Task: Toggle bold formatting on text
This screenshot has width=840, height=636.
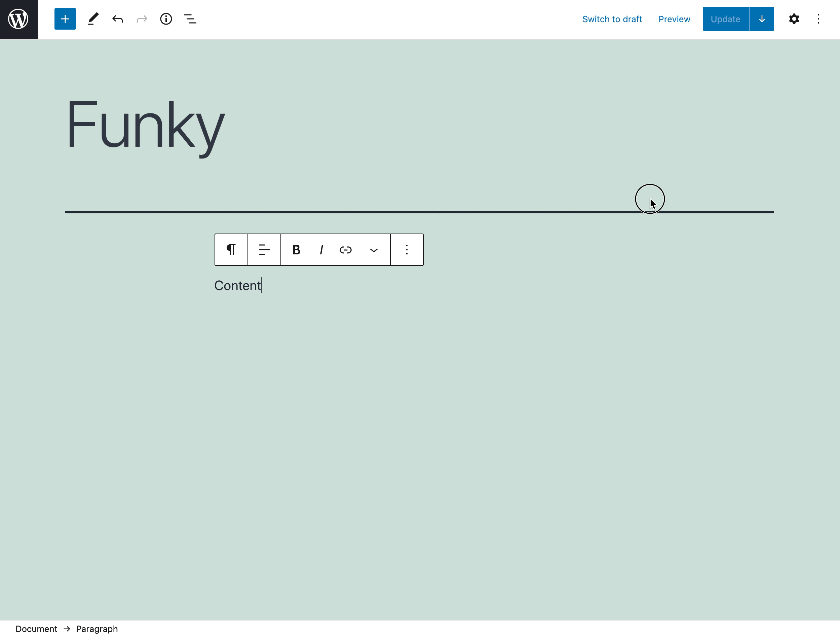Action: (296, 250)
